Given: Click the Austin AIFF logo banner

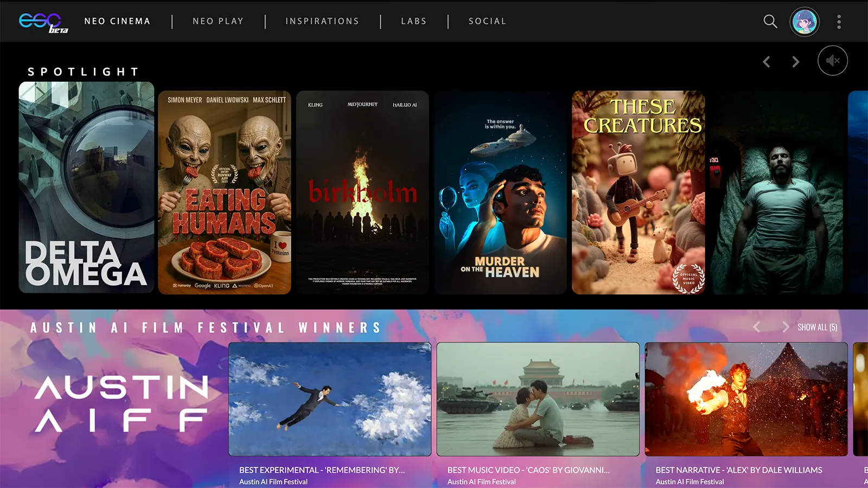Looking at the screenshot, I should (x=122, y=404).
